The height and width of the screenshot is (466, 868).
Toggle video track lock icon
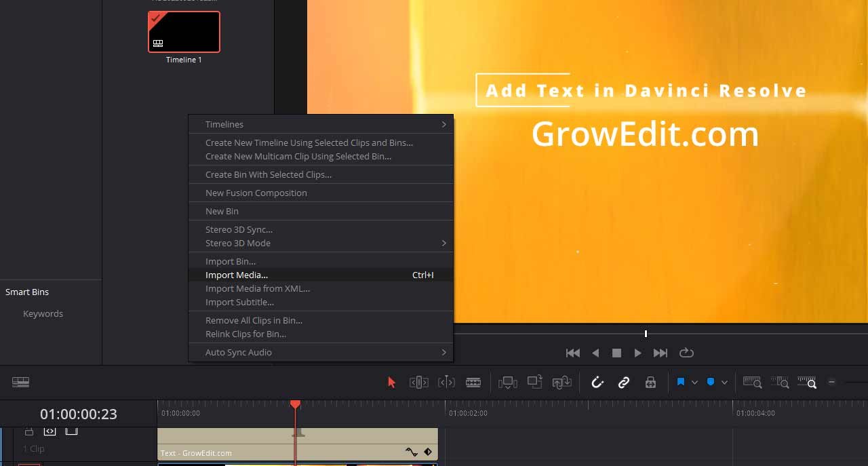(29, 431)
